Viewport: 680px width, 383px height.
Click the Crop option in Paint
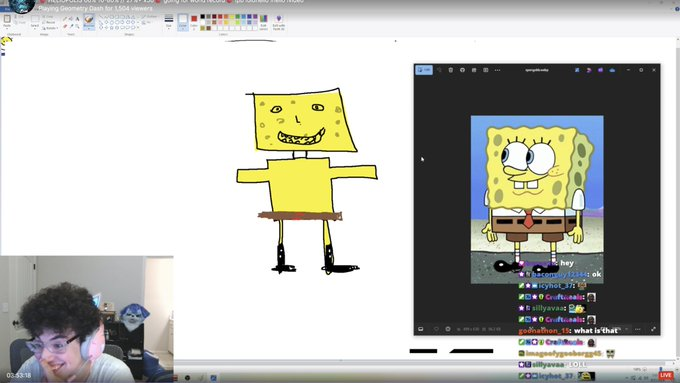48,16
